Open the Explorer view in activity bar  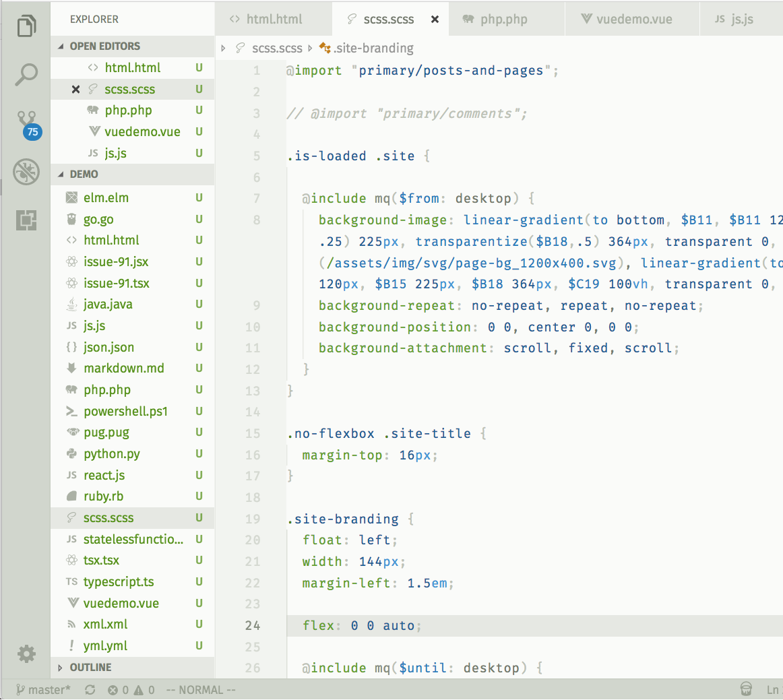[x=26, y=27]
